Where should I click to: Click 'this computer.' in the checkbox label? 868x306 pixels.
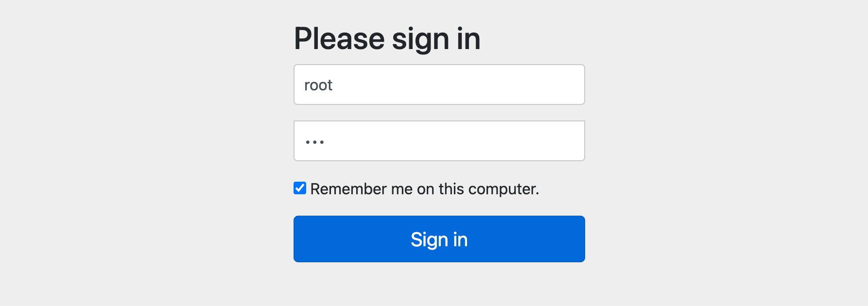click(x=488, y=189)
